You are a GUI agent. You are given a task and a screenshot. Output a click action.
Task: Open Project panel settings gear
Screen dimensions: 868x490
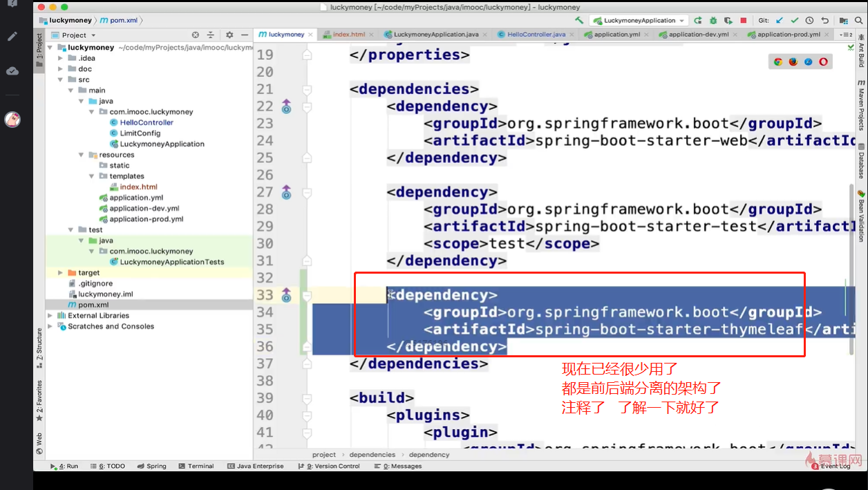point(229,35)
